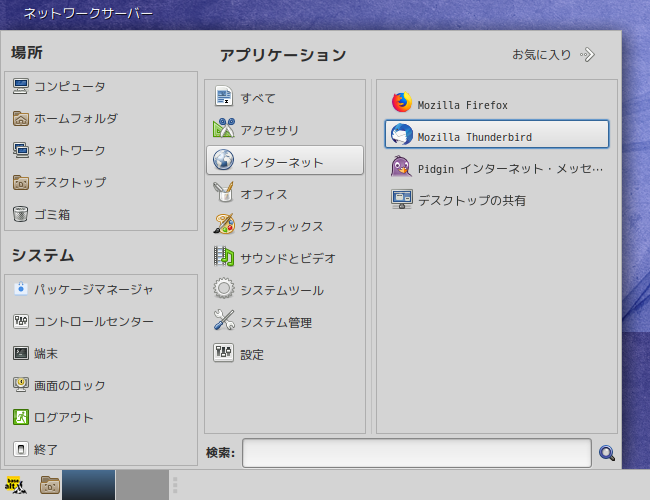Select the サウンドとビデオ multimedia icon
The width and height of the screenshot is (650, 500).
pos(224,256)
